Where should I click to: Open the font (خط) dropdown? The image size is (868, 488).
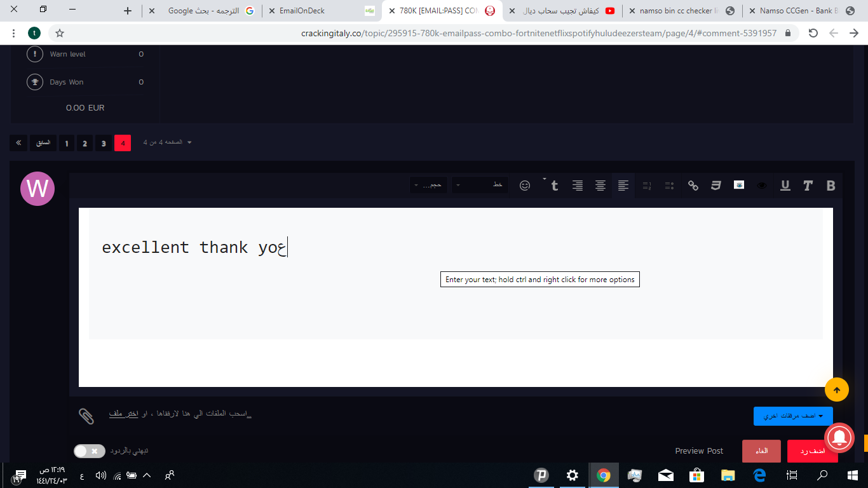pos(479,185)
